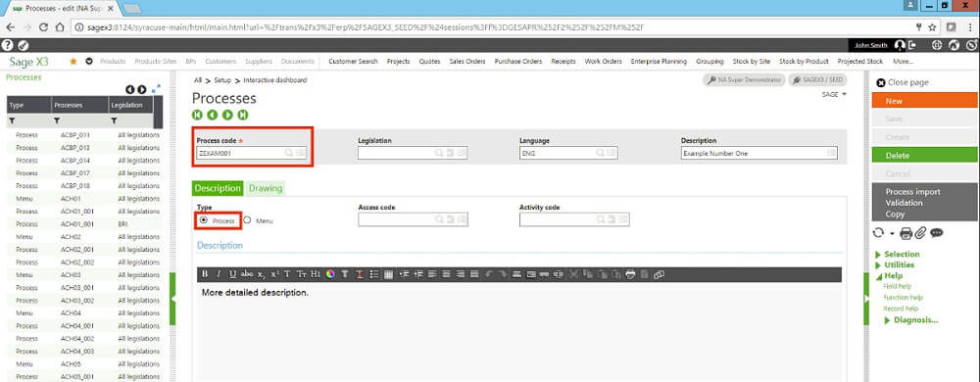Image resolution: width=980 pixels, height=382 pixels.
Task: Apply strikethrough formatting in editor toolbar
Action: pos(247,274)
